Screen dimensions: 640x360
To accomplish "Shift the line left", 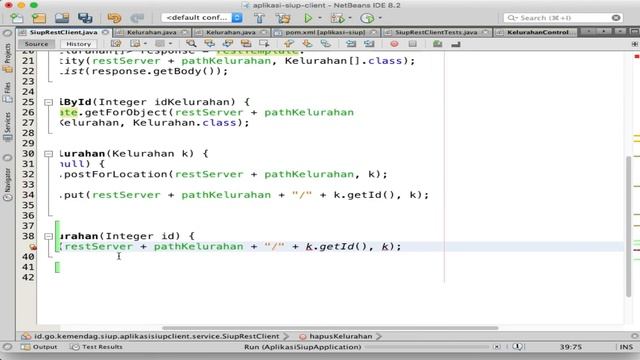I will click(x=351, y=44).
